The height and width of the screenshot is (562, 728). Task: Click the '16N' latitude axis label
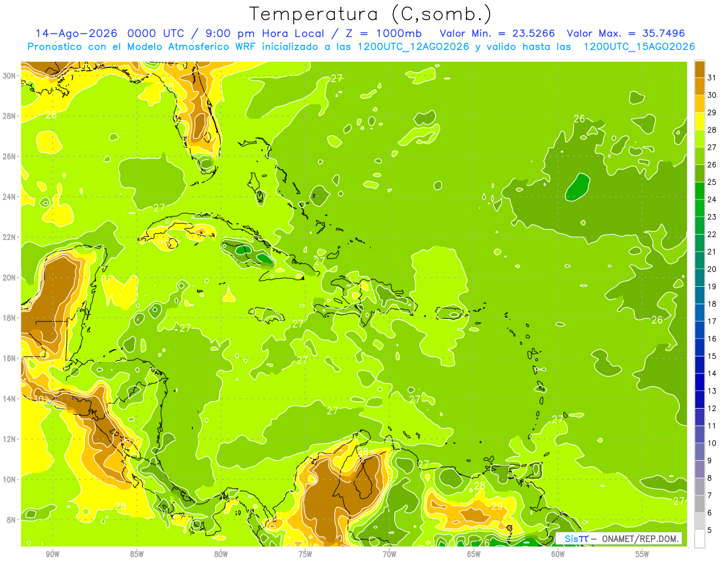[10, 358]
